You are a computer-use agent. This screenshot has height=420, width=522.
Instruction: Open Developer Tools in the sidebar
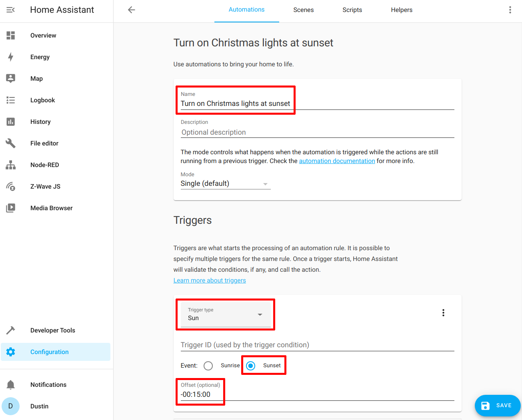pos(56,330)
